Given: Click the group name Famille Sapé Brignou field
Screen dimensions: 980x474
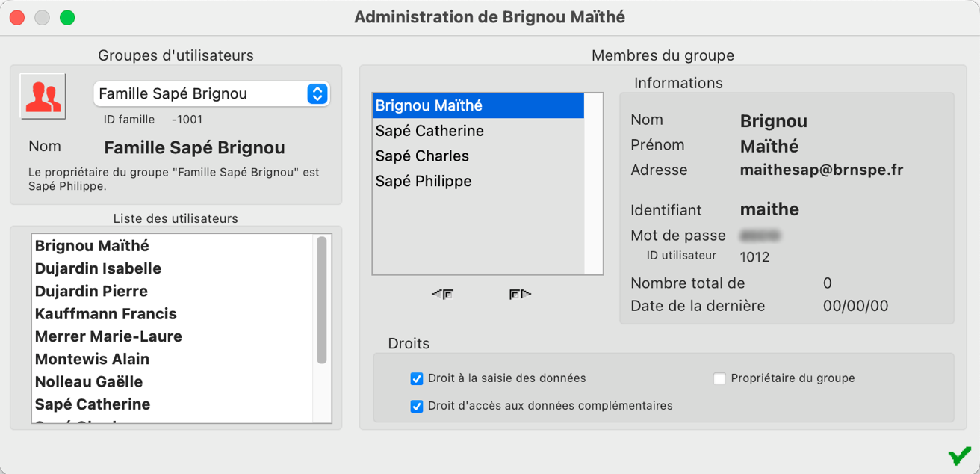Looking at the screenshot, I should click(194, 147).
